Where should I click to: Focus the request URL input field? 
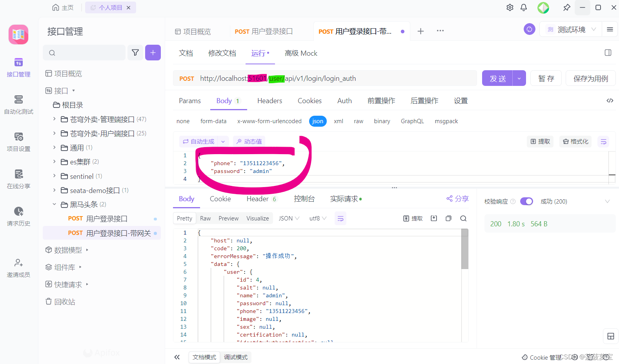[x=325, y=78]
